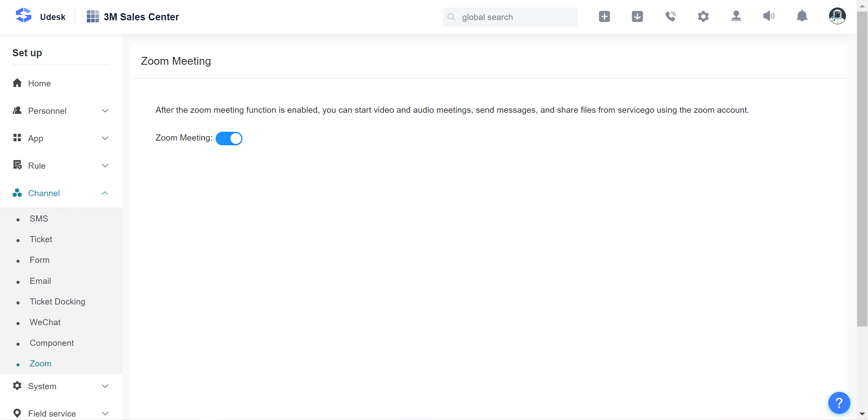Disable the Zoom Meeting toggle
This screenshot has height=420, width=868.
click(x=229, y=138)
